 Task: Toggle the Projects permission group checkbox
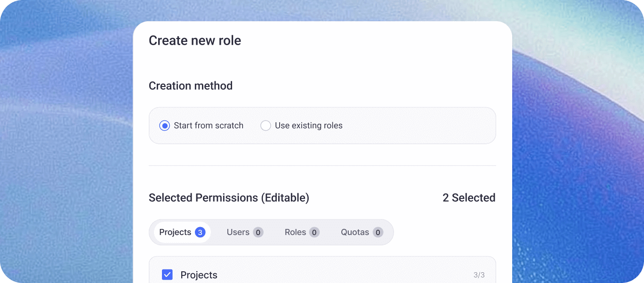167,275
